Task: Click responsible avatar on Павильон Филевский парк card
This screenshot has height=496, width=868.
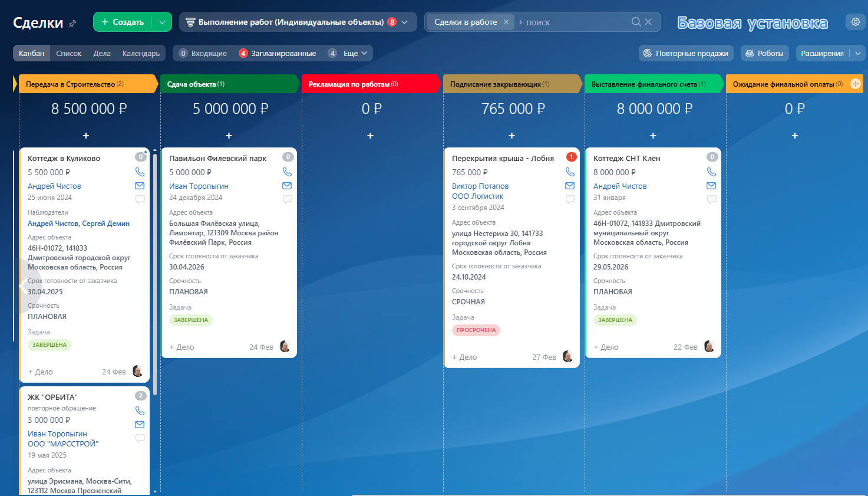Action: coord(285,346)
